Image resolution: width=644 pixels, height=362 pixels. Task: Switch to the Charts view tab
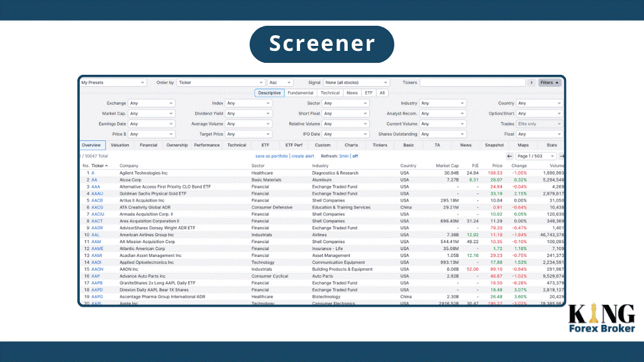point(351,145)
